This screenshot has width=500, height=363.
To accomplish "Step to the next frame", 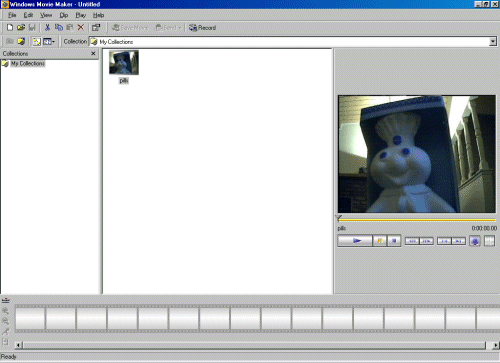I will tap(426, 241).
